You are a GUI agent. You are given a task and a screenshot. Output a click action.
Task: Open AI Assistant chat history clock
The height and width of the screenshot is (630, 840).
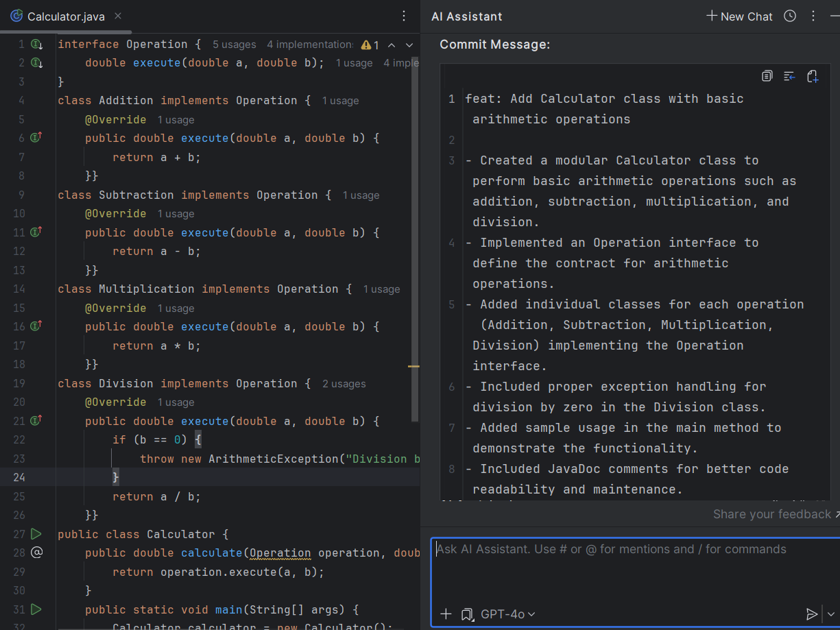pos(790,16)
